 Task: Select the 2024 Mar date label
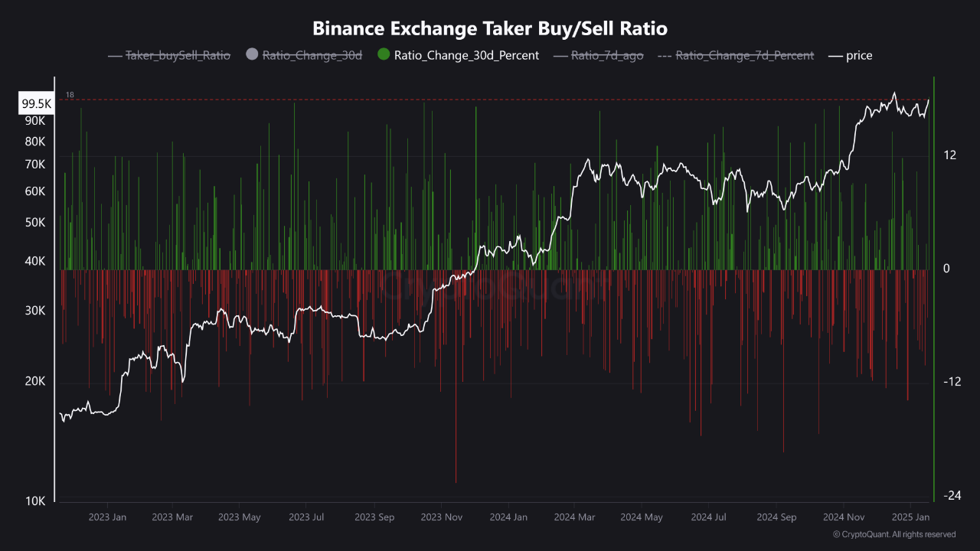[575, 517]
